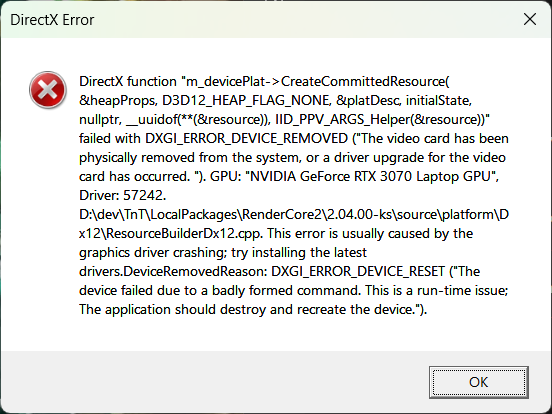Click the red error X icon
This screenshot has width=552, height=414.
click(48, 90)
